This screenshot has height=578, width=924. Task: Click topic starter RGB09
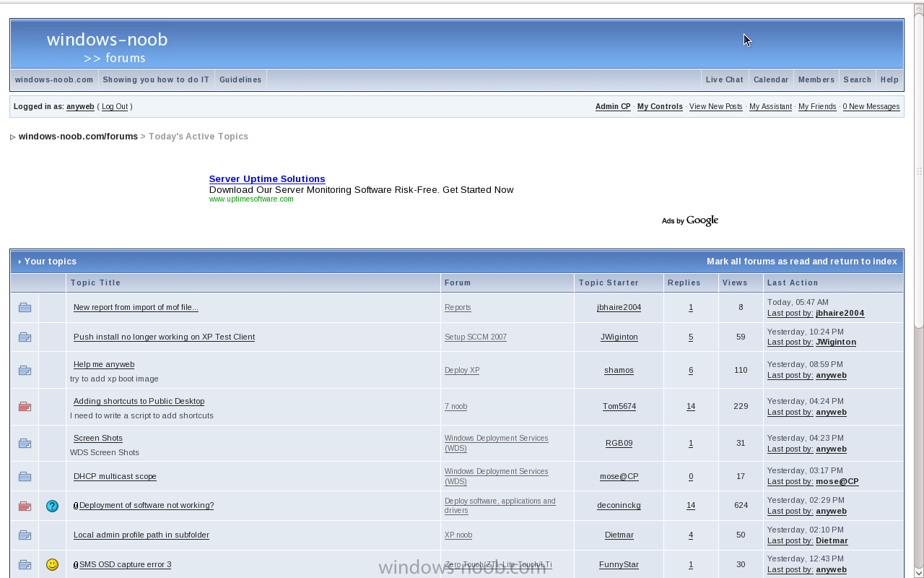tap(619, 444)
